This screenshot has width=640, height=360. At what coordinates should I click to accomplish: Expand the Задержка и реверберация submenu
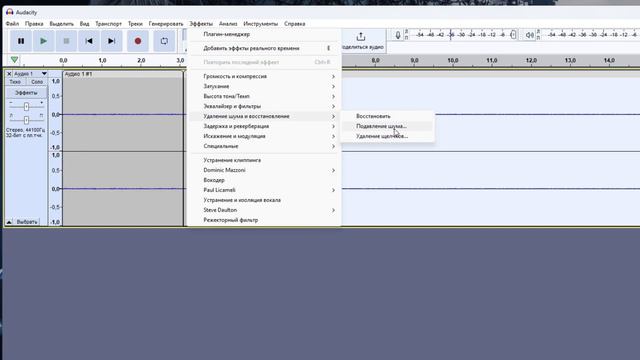click(264, 126)
